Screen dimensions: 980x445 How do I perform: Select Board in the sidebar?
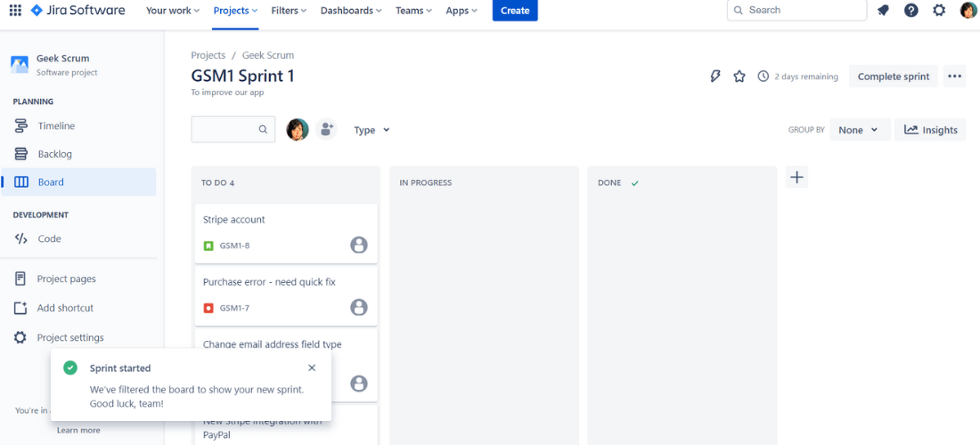point(78,182)
